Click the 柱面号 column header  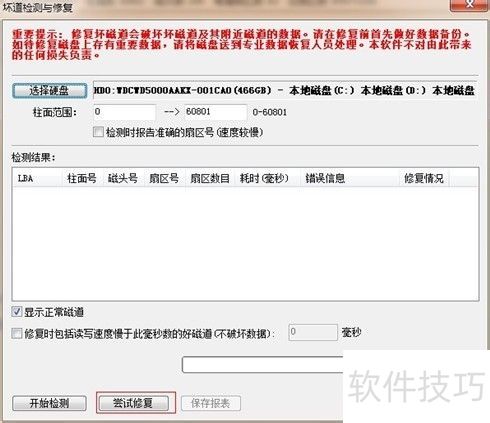[x=82, y=178]
